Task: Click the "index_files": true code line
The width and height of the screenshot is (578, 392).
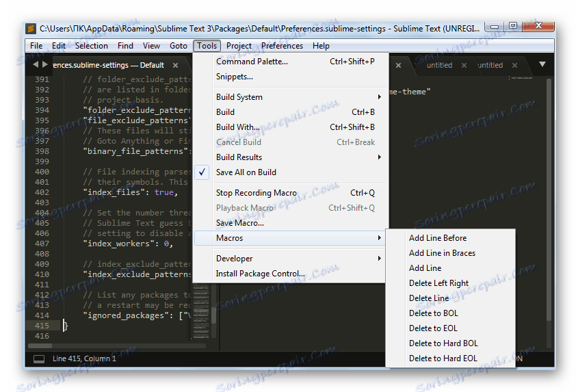Action: coord(131,192)
